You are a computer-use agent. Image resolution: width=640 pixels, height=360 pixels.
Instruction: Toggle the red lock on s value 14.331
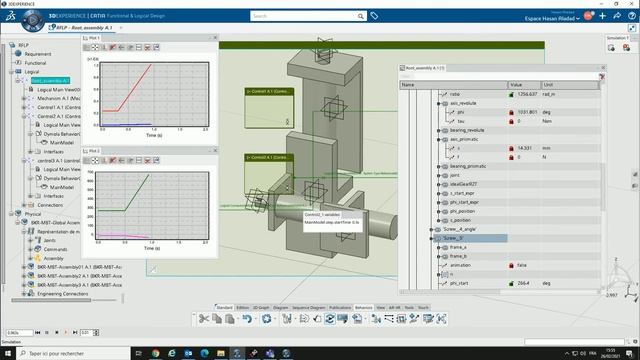pyautogui.click(x=511, y=148)
